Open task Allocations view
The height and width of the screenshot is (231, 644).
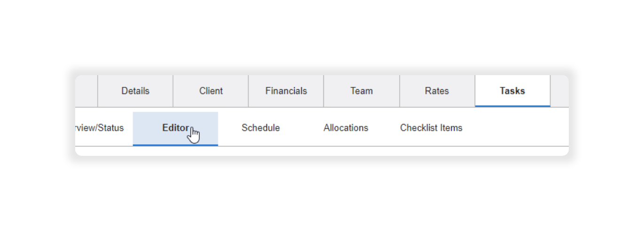coord(346,128)
